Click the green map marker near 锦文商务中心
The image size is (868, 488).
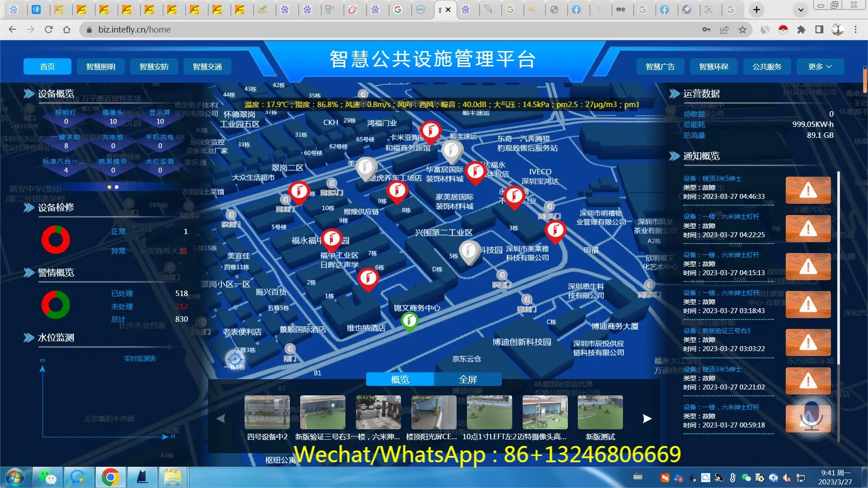[409, 321]
